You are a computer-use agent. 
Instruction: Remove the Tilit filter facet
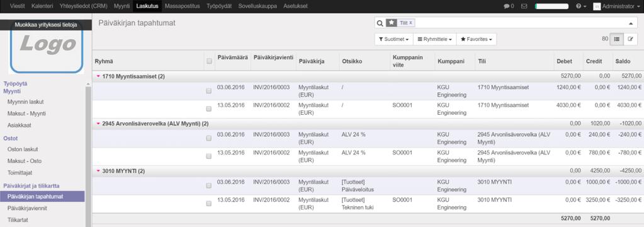tap(410, 23)
